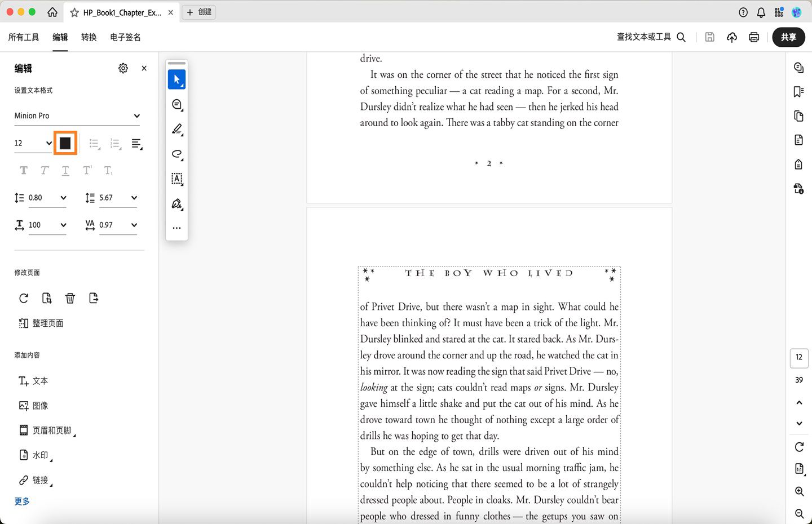Select the highlighter pen tool
This screenshot has height=524, width=812.
[x=176, y=129]
